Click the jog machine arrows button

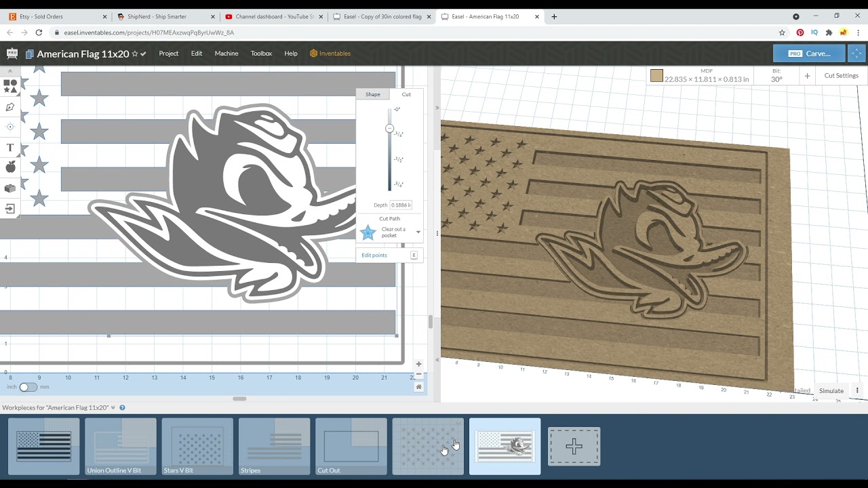(856, 54)
